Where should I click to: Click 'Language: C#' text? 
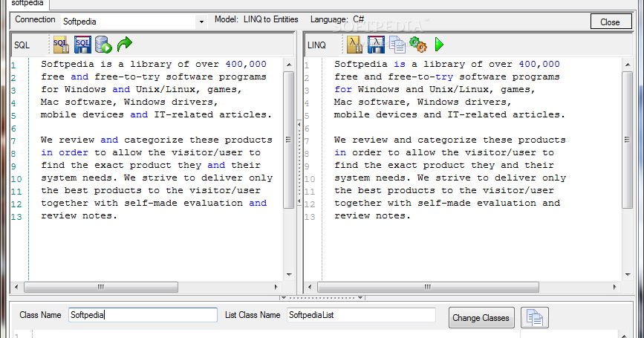coord(337,19)
